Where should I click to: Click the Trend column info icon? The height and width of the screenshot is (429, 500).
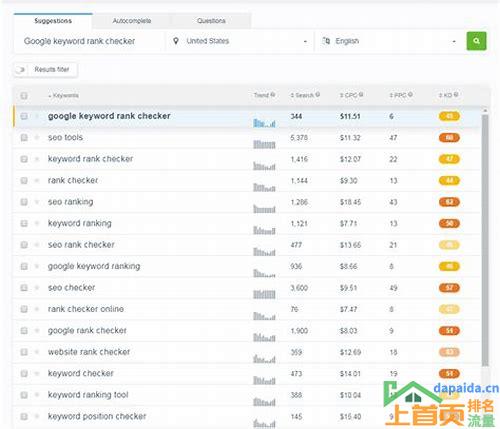coord(273,95)
